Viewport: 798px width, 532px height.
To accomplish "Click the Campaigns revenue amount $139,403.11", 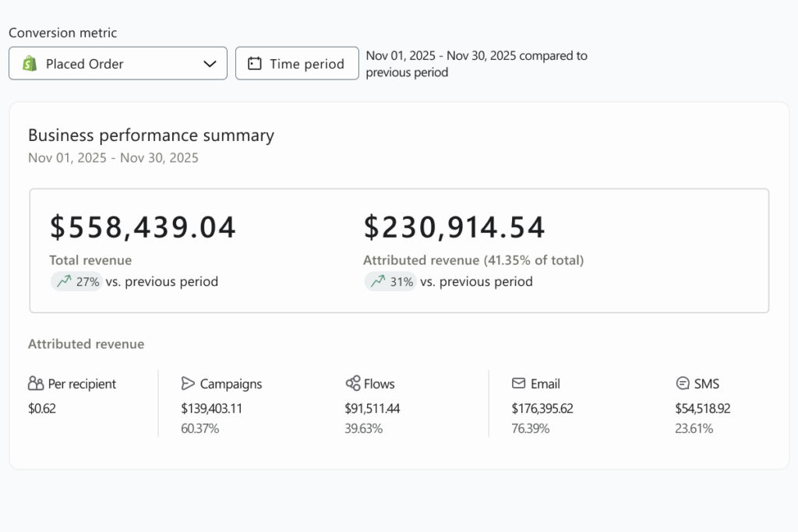I will pos(211,408).
